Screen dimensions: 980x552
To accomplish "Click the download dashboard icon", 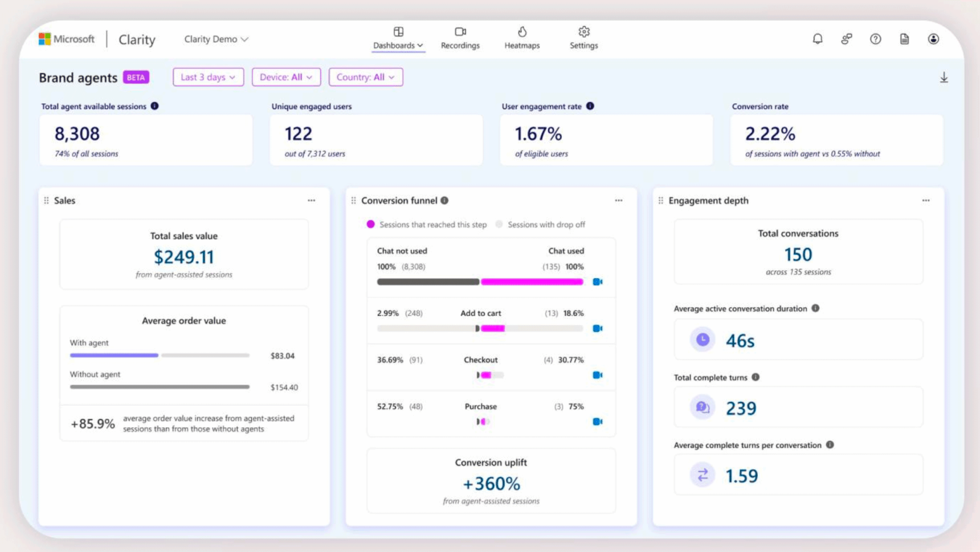I will 944,77.
